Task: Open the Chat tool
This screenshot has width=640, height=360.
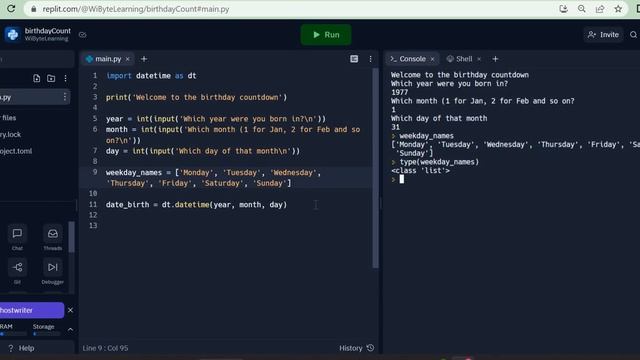Action: pos(17,238)
